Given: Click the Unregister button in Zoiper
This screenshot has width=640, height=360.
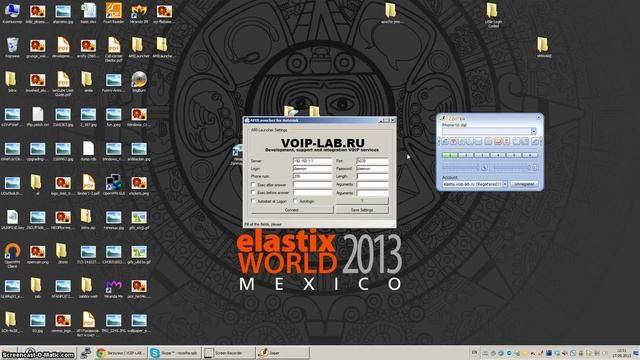Looking at the screenshot, I should [x=524, y=184].
